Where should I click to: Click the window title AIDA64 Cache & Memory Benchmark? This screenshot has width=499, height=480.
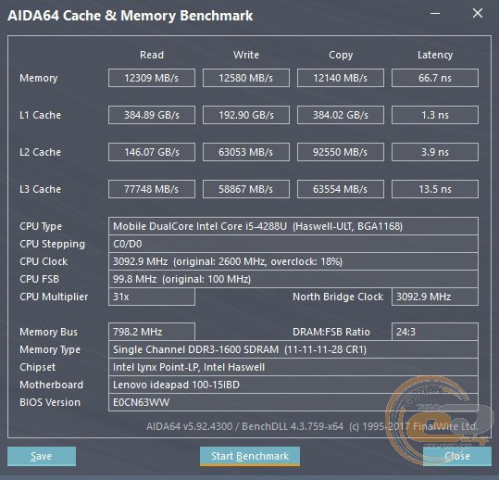tap(130, 16)
